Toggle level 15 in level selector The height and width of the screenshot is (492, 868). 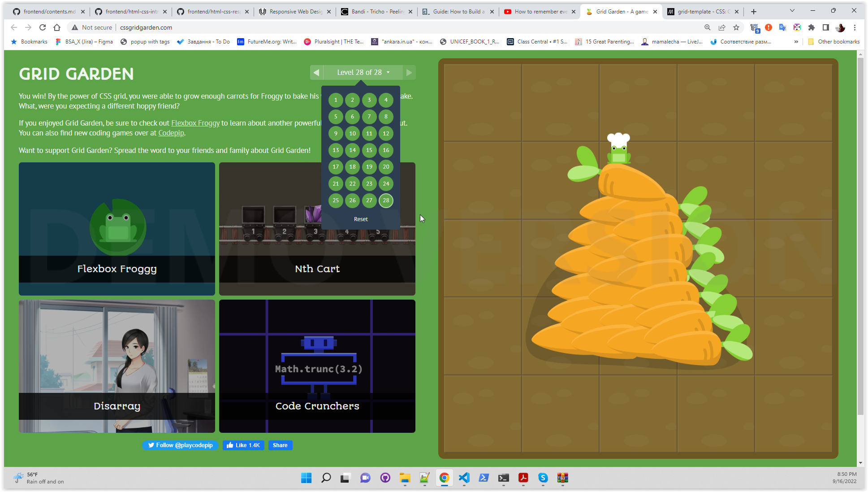tap(369, 150)
